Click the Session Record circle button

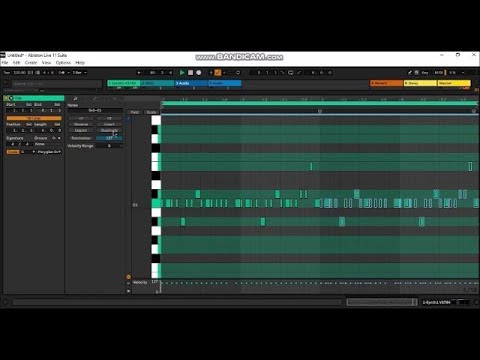click(238, 72)
